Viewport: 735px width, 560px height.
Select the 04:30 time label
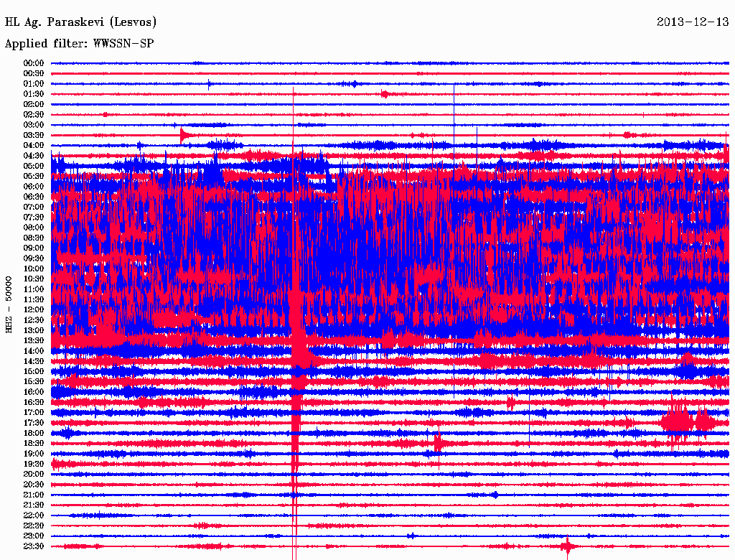tap(34, 156)
